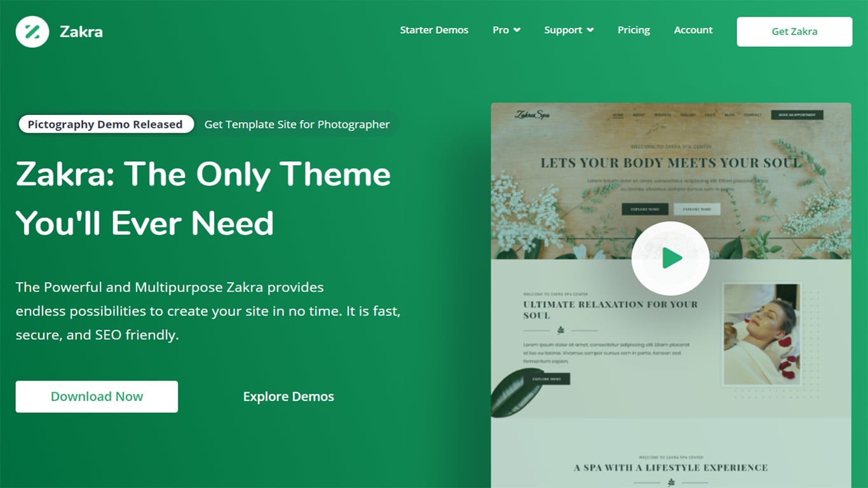This screenshot has width=868, height=488.
Task: Expand the Support menu
Action: pyautogui.click(x=569, y=30)
